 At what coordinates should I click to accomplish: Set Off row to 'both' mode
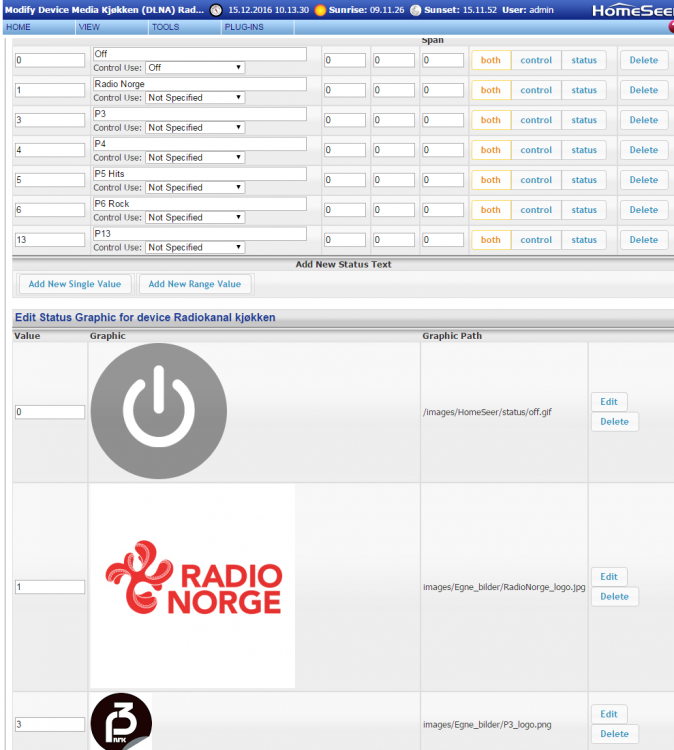coord(491,60)
